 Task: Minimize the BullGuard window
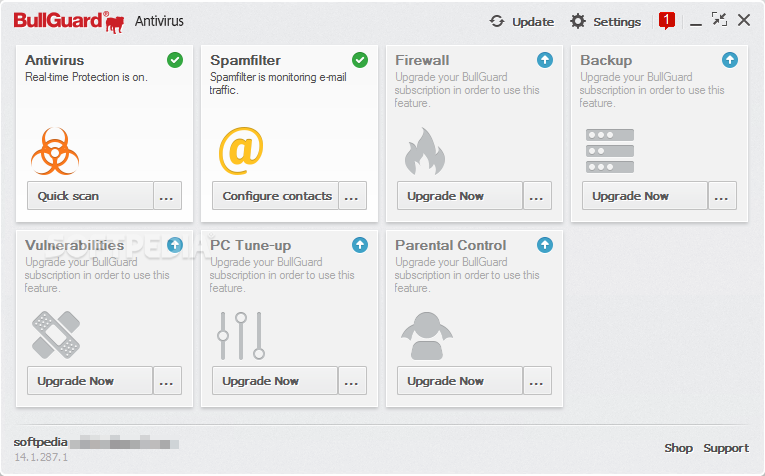(696, 22)
